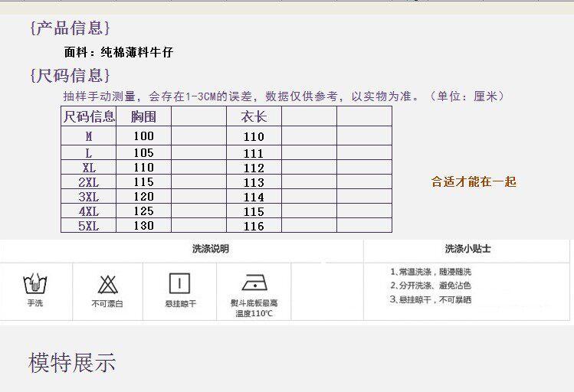This screenshot has width=574, height=392.
Task: Select the 洗涤小贴士 header
Action: 467,250
